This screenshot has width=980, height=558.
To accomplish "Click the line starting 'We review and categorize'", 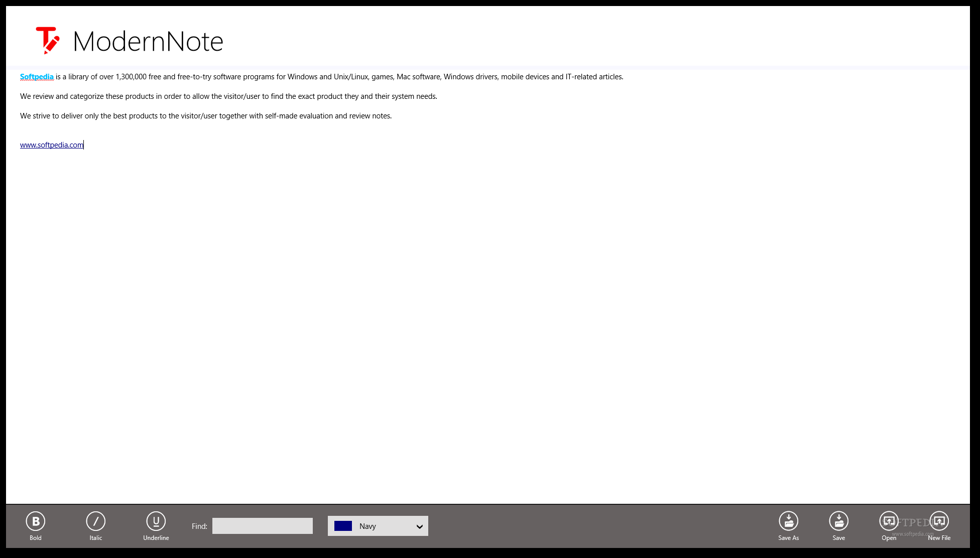I will (228, 96).
